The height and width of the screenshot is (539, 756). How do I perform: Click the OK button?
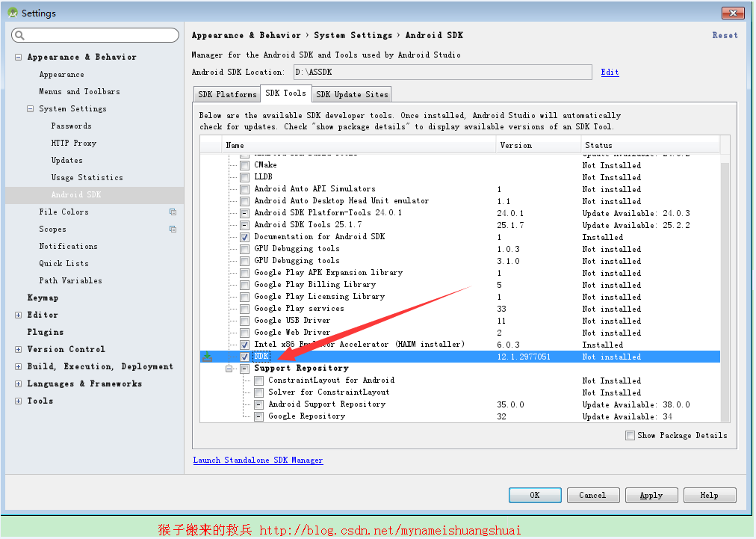(x=535, y=495)
